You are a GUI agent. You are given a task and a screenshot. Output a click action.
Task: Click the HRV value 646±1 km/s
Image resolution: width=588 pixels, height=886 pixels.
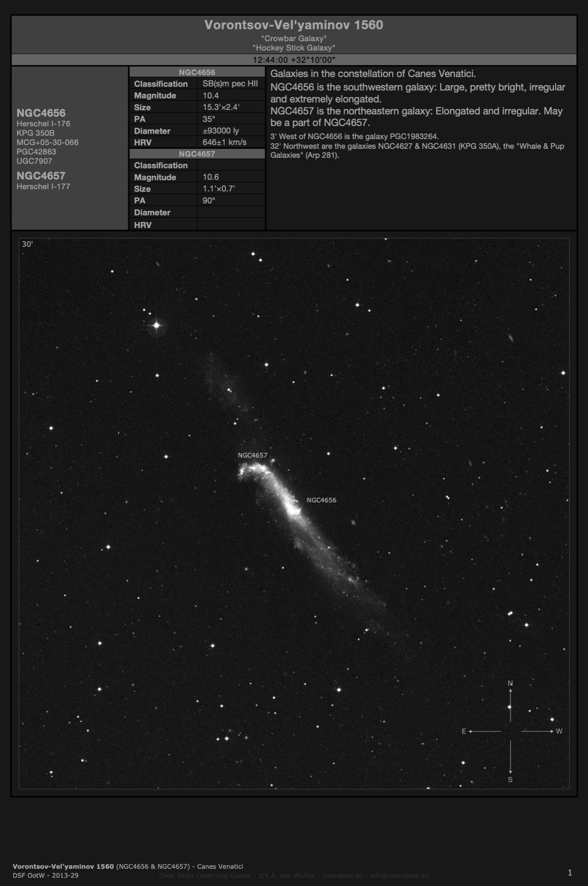[x=224, y=142]
